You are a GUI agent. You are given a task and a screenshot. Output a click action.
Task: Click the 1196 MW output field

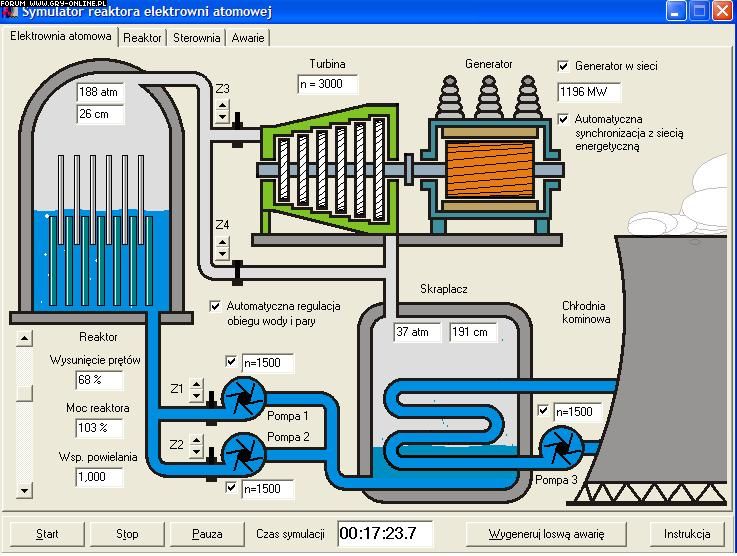tap(588, 92)
